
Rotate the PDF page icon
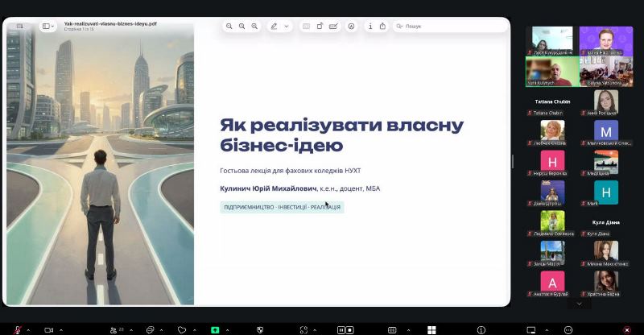(320, 27)
